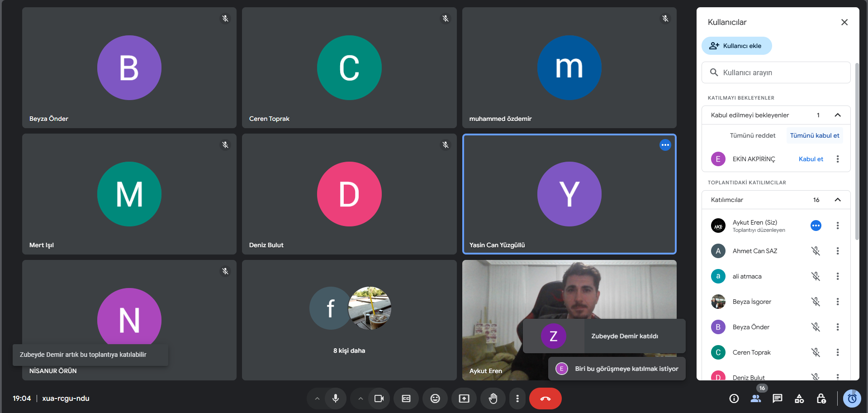Open more options for Ahmet Can SAZ

point(837,251)
